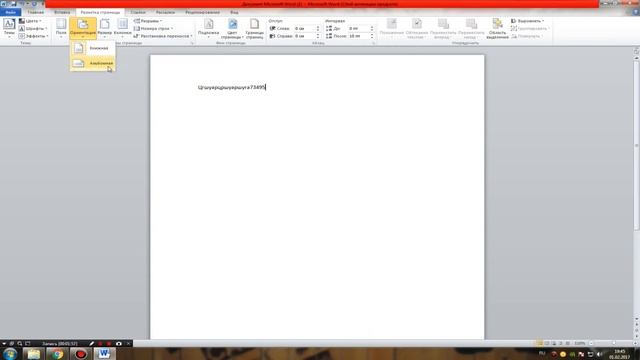Open theme Эффекты (Effects) dropdown
640x360 pixels.
click(x=33, y=36)
